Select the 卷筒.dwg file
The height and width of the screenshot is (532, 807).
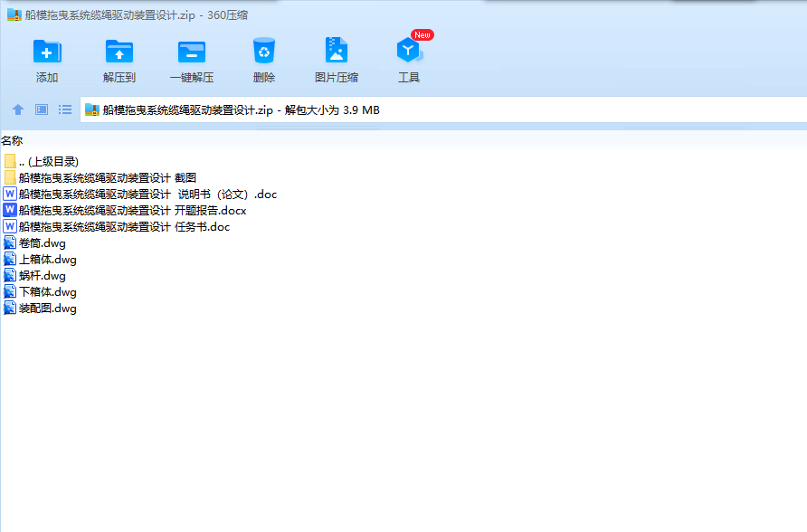(34, 242)
